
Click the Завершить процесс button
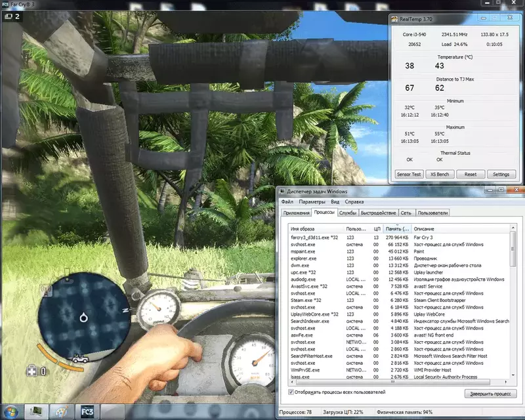pyautogui.click(x=490, y=394)
